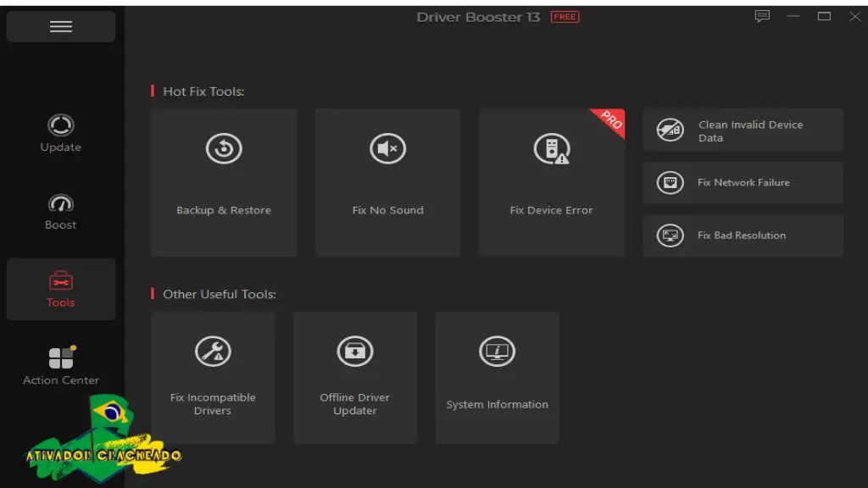Open the feedback chat icon
The height and width of the screenshot is (488, 868).
click(x=762, y=17)
